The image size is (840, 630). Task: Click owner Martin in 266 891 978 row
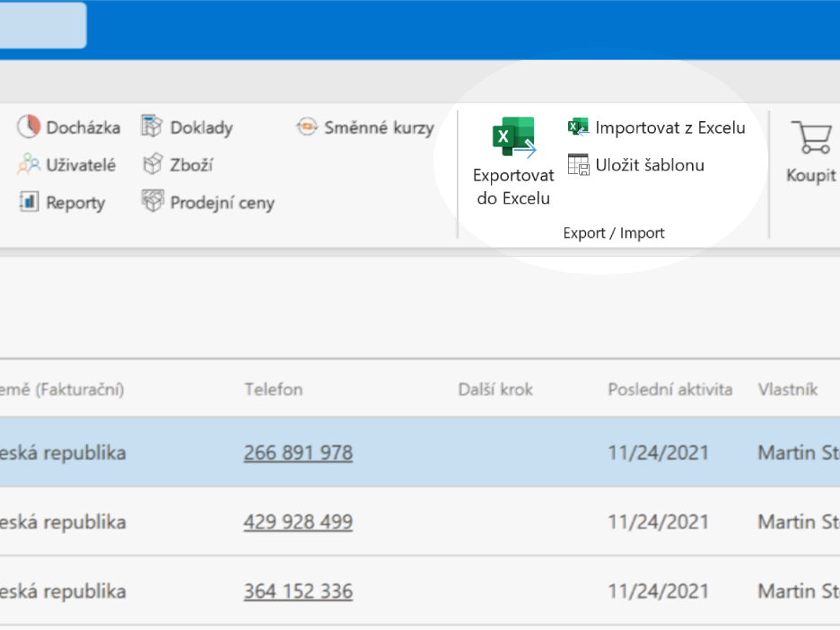coord(799,453)
